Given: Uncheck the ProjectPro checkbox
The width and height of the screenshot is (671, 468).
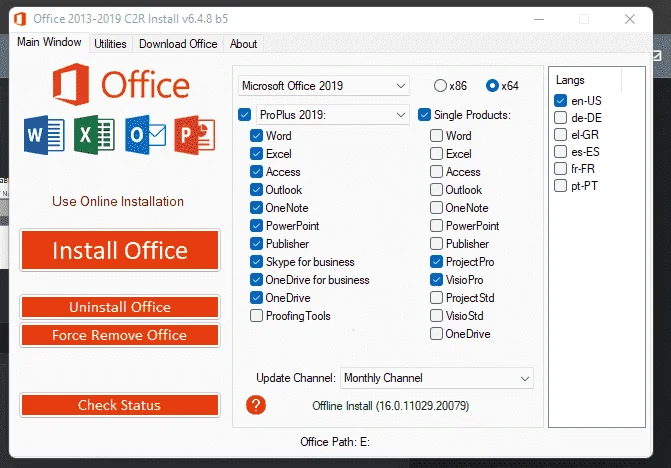Looking at the screenshot, I should pyautogui.click(x=436, y=261).
